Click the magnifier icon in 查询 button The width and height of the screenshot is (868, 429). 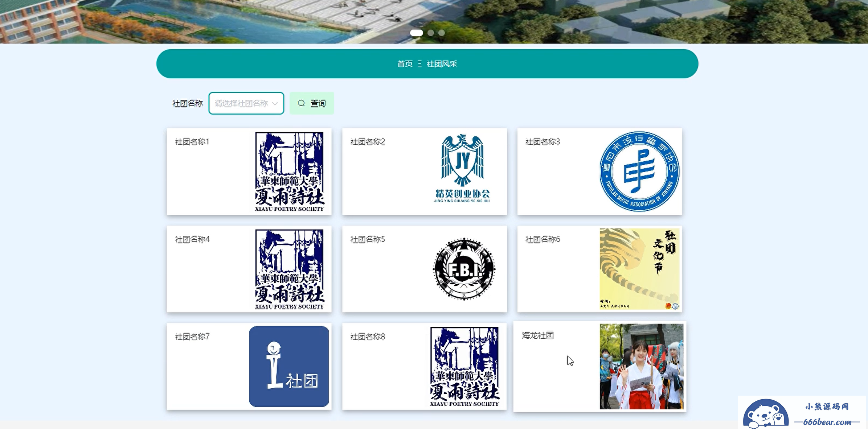click(301, 103)
